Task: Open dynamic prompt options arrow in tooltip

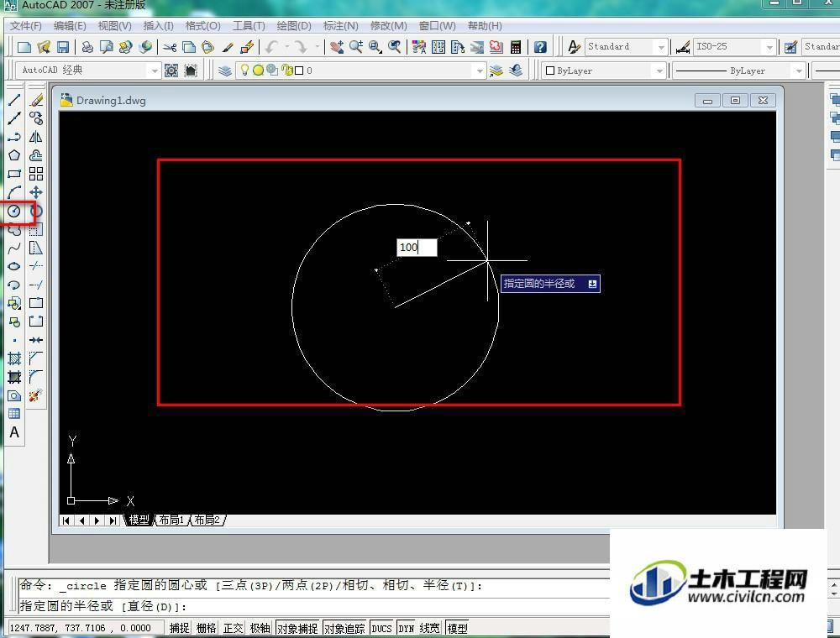Action: 592,284
